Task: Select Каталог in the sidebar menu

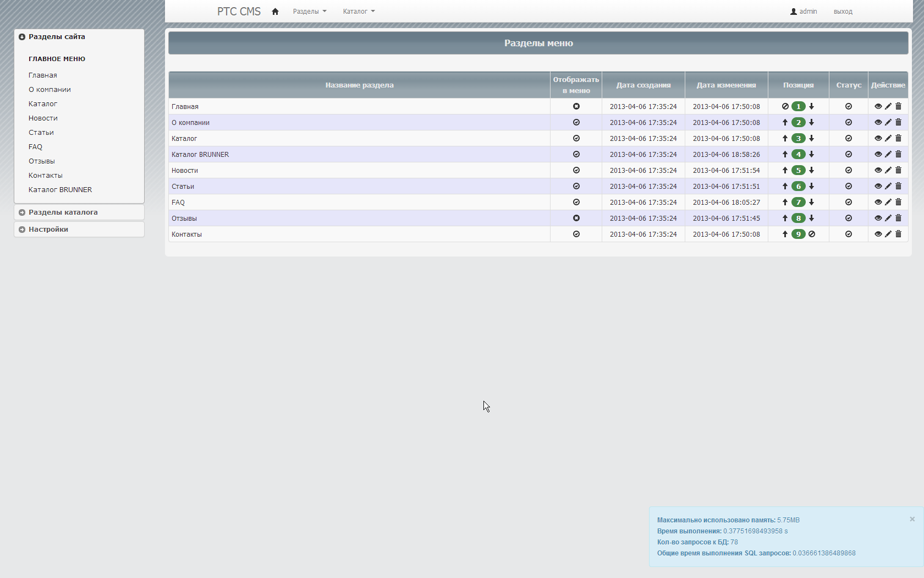Action: coord(43,104)
